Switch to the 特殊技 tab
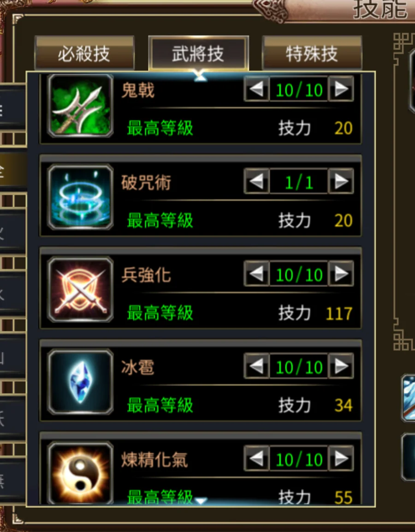 [x=312, y=53]
